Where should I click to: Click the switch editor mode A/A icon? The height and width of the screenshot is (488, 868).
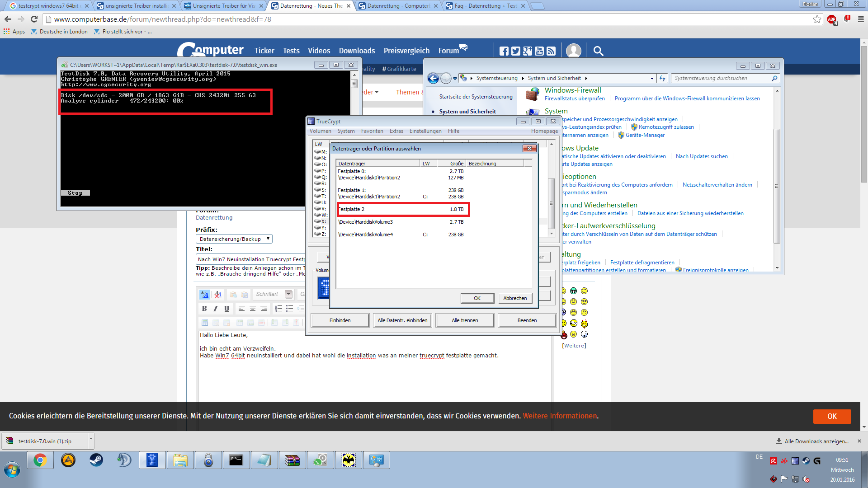[x=204, y=295]
